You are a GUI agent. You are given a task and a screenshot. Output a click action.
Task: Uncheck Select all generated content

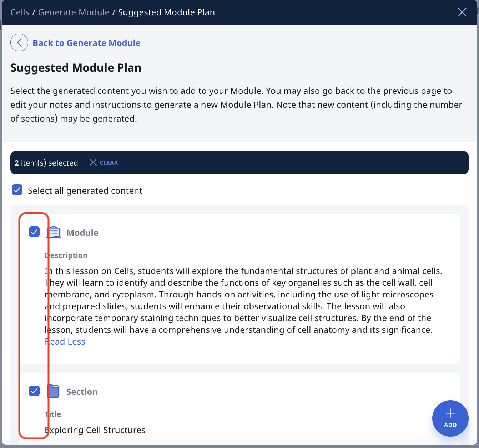coord(17,190)
